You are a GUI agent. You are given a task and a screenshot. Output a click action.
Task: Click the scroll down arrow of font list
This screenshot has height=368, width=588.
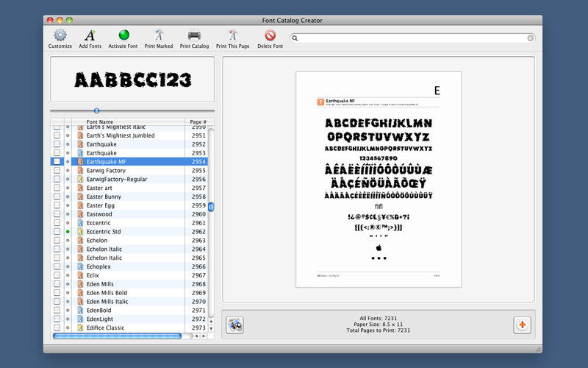click(x=211, y=328)
